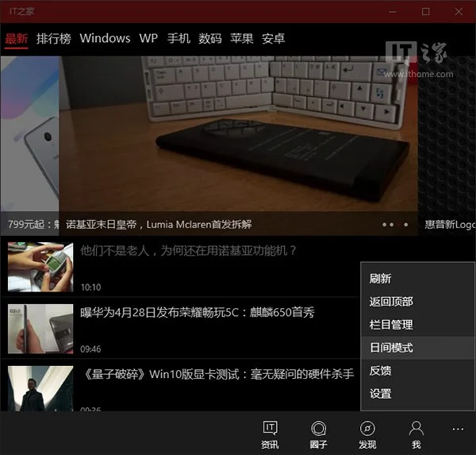
Task: Open the Nokia feature phone article thumbnail
Action: coord(40,267)
